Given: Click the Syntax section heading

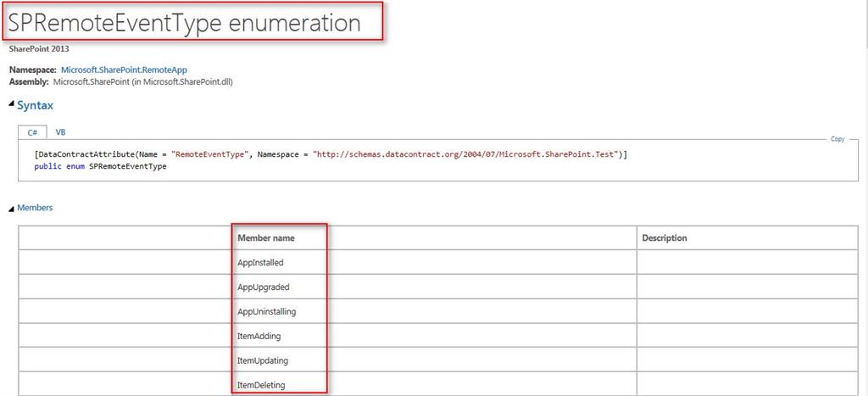Looking at the screenshot, I should coord(35,105).
